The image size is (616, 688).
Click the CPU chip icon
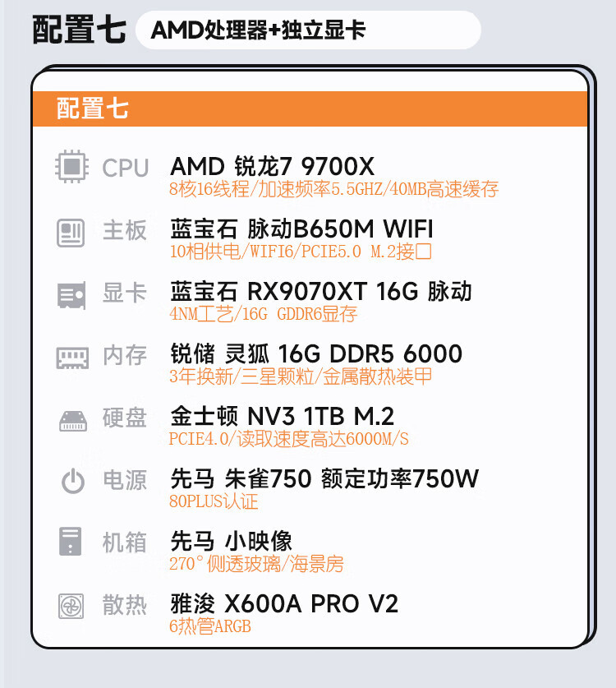(71, 167)
